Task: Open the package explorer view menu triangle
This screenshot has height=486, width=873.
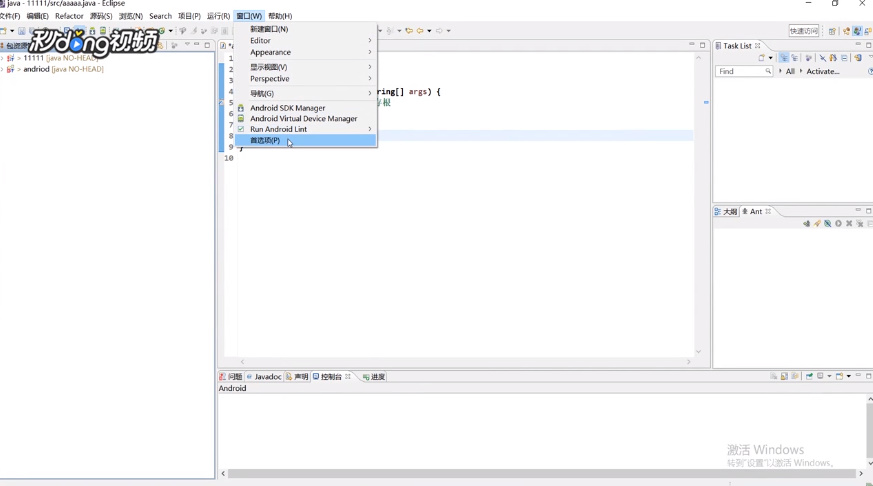Action: [x=187, y=45]
